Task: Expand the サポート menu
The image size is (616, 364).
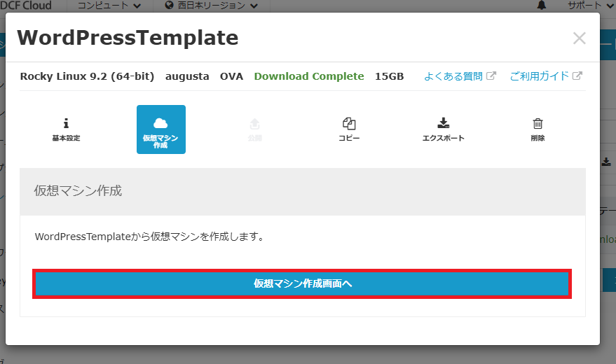Action: click(x=589, y=6)
